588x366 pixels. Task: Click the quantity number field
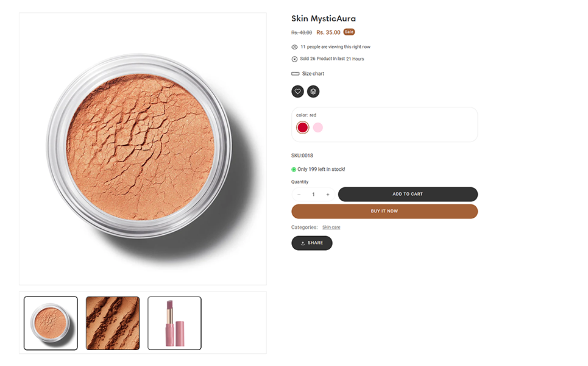pos(313,195)
